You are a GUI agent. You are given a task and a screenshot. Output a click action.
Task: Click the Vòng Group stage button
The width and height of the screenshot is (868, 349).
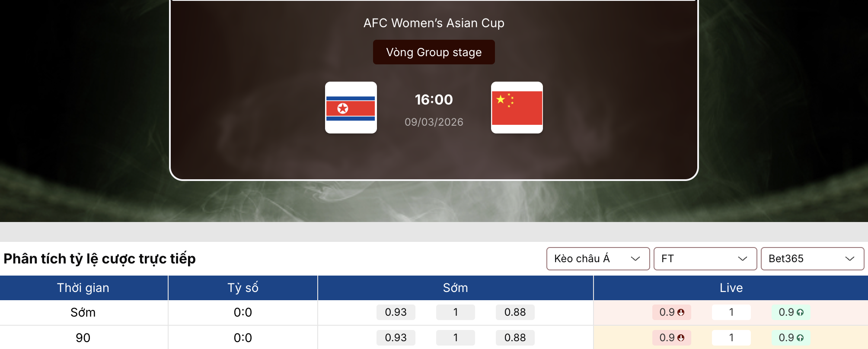(434, 52)
